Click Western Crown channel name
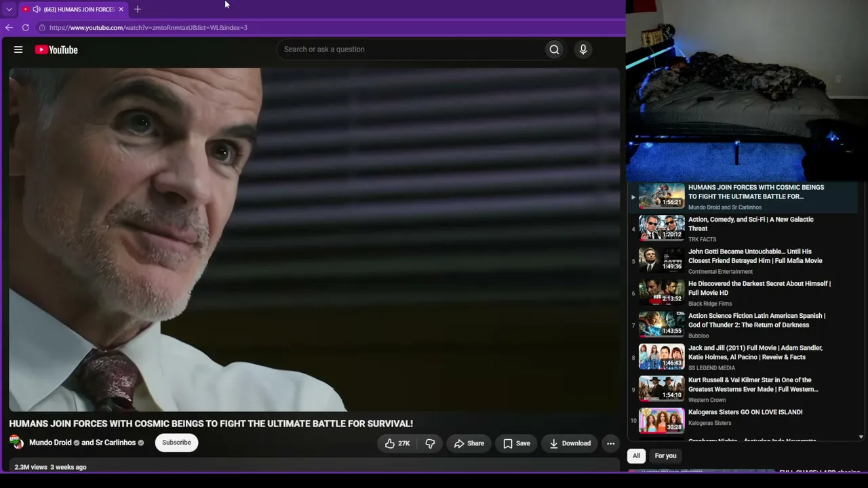The width and height of the screenshot is (868, 488). [707, 401]
